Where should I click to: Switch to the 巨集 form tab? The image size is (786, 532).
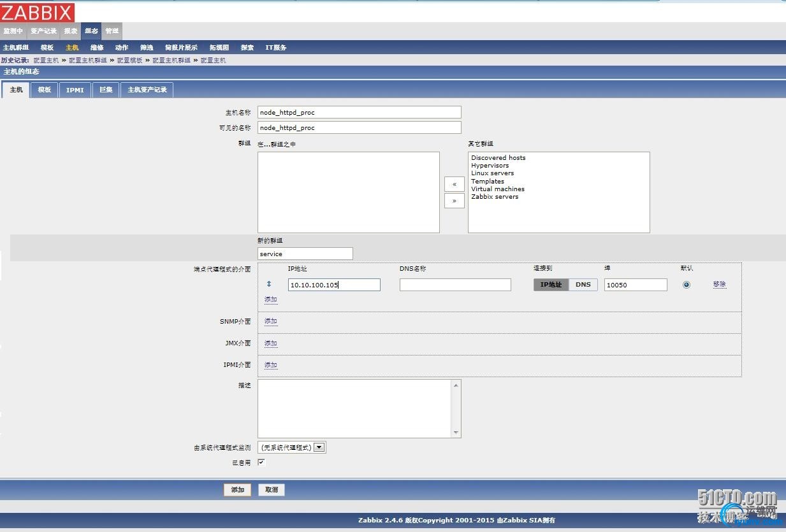click(106, 90)
